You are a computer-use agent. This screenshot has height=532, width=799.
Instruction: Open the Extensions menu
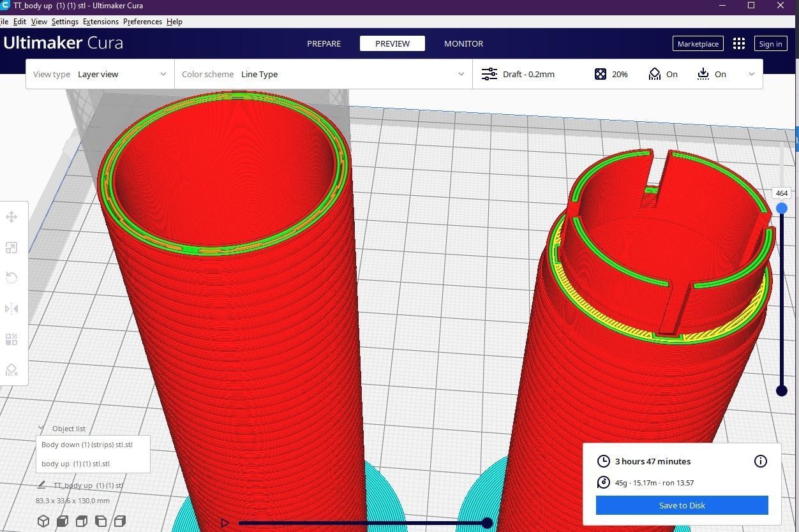pos(101,22)
